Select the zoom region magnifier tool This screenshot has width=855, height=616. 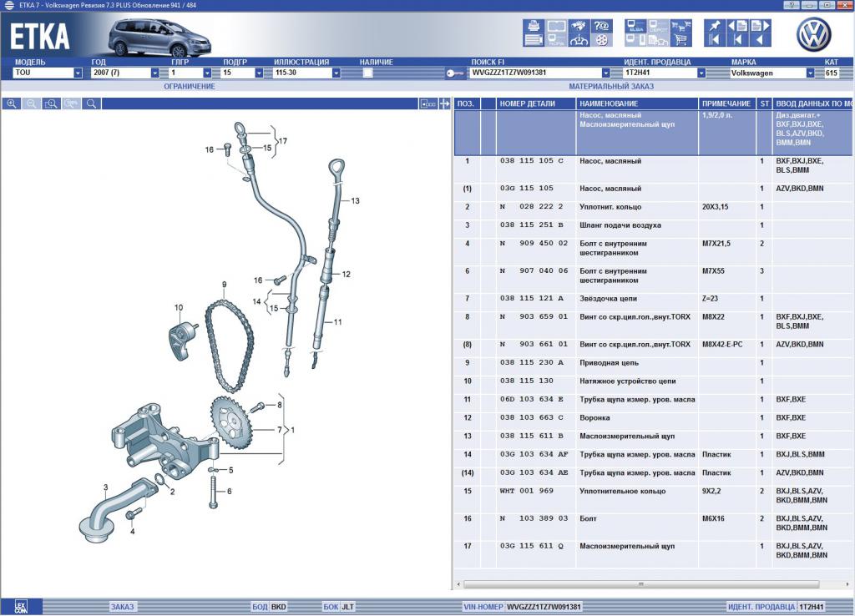(x=51, y=104)
